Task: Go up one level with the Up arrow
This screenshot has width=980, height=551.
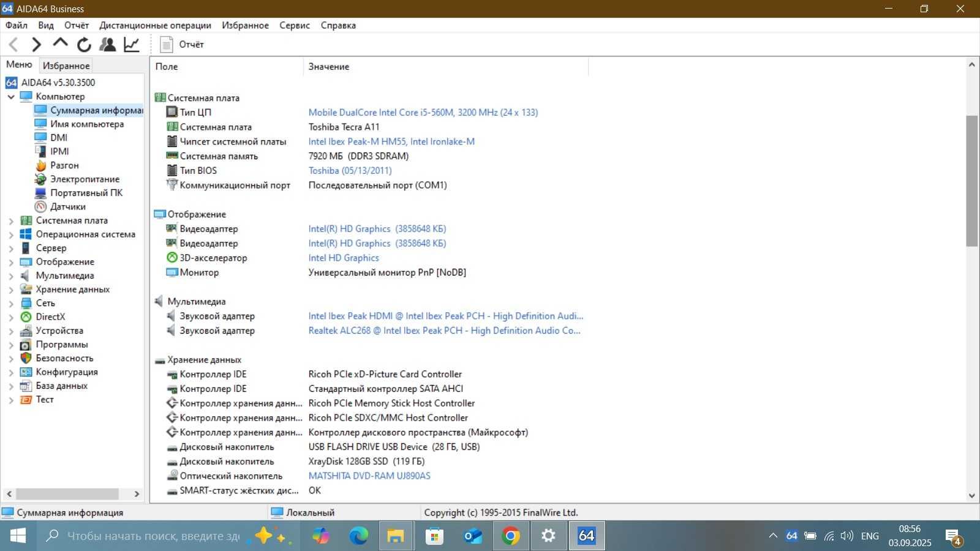Action: pos(60,43)
